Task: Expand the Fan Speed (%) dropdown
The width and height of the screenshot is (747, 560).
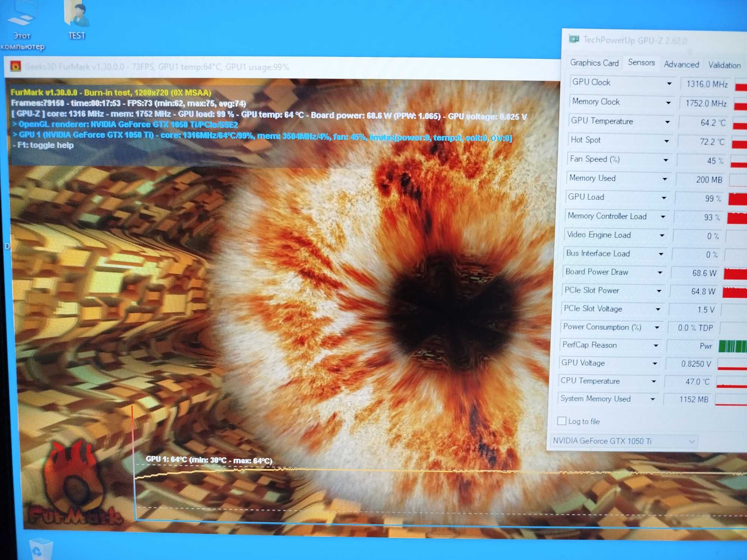Action: (x=666, y=160)
